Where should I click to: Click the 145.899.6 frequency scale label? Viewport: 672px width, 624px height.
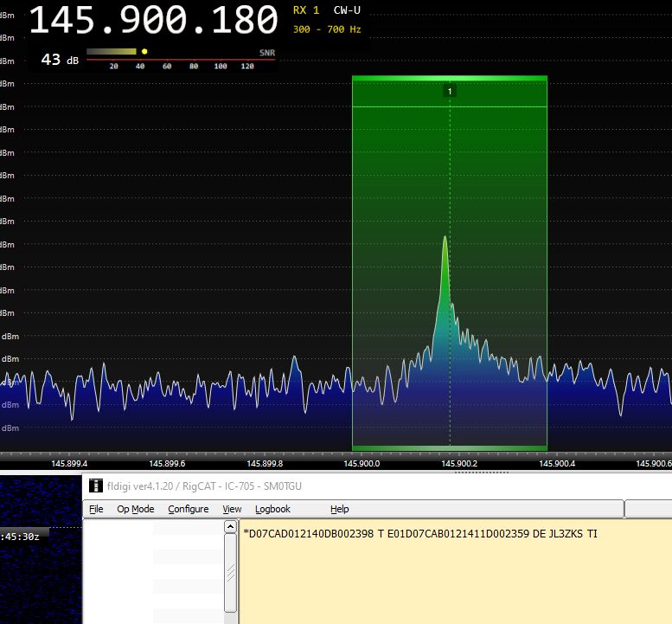[x=167, y=464]
